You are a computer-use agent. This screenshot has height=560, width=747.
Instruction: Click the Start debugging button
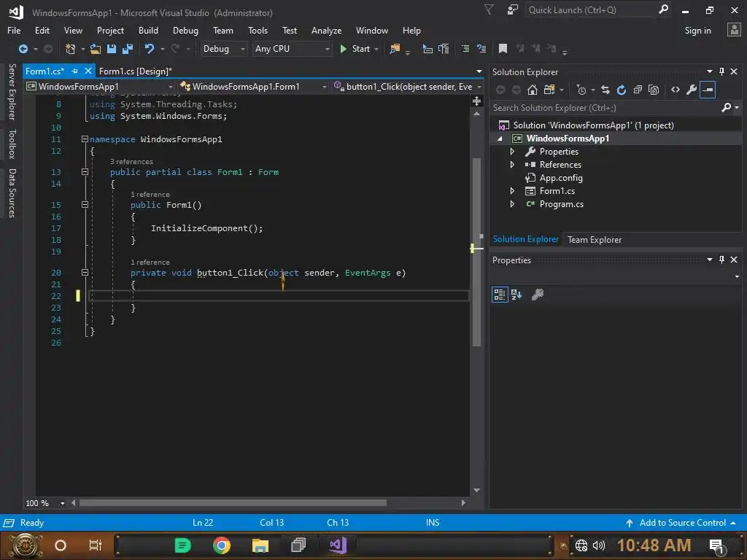(355, 49)
